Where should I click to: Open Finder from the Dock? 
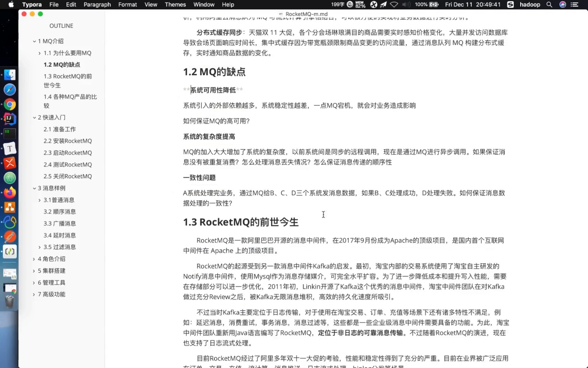click(10, 75)
